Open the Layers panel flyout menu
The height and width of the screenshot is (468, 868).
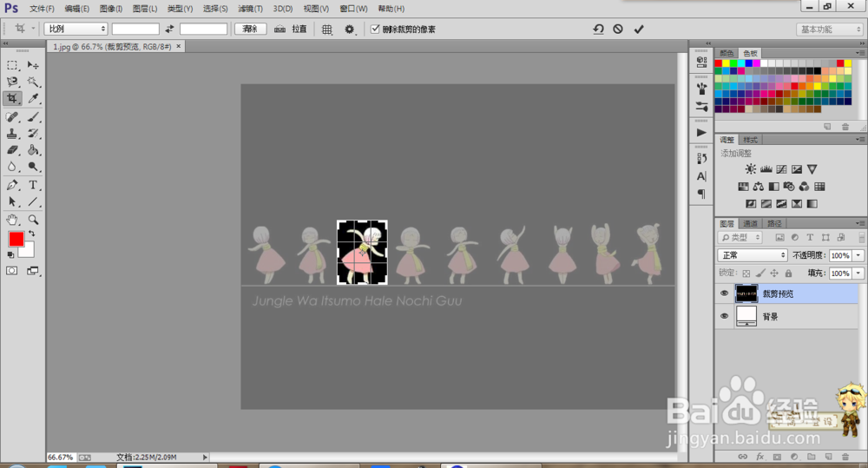coord(859,223)
